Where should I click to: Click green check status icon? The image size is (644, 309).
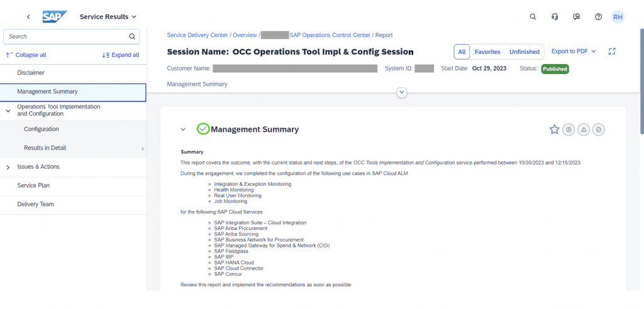point(203,129)
